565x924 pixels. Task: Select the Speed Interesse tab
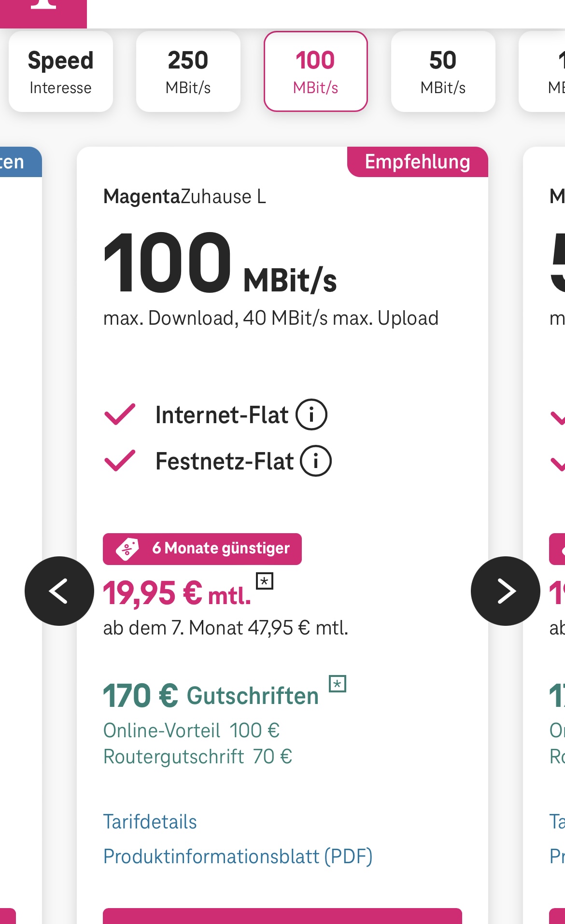[x=61, y=71]
